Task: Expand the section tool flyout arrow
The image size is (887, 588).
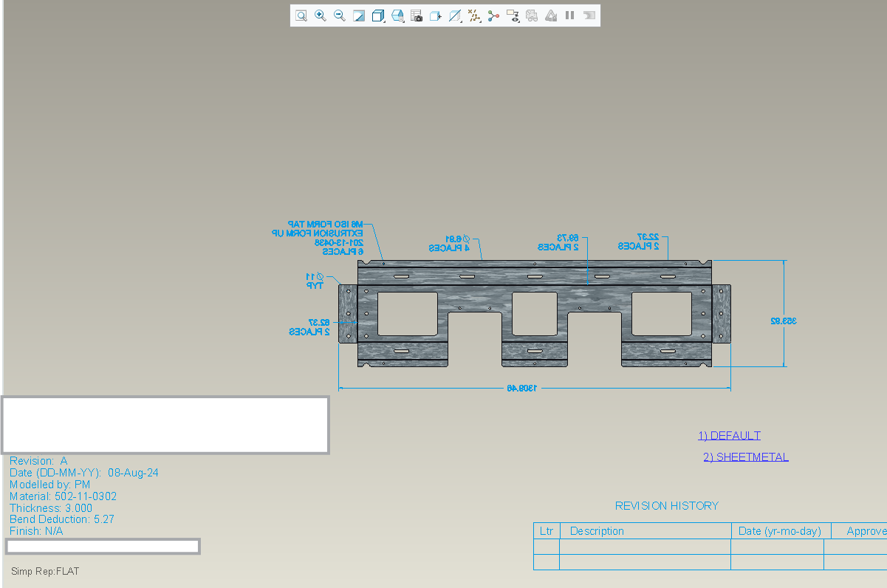Action: point(462,21)
